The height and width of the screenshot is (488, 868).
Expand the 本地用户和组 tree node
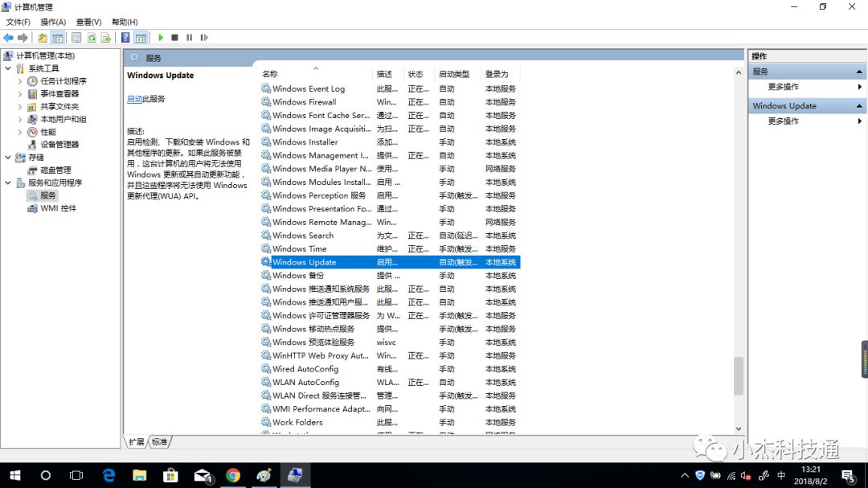pos(20,119)
